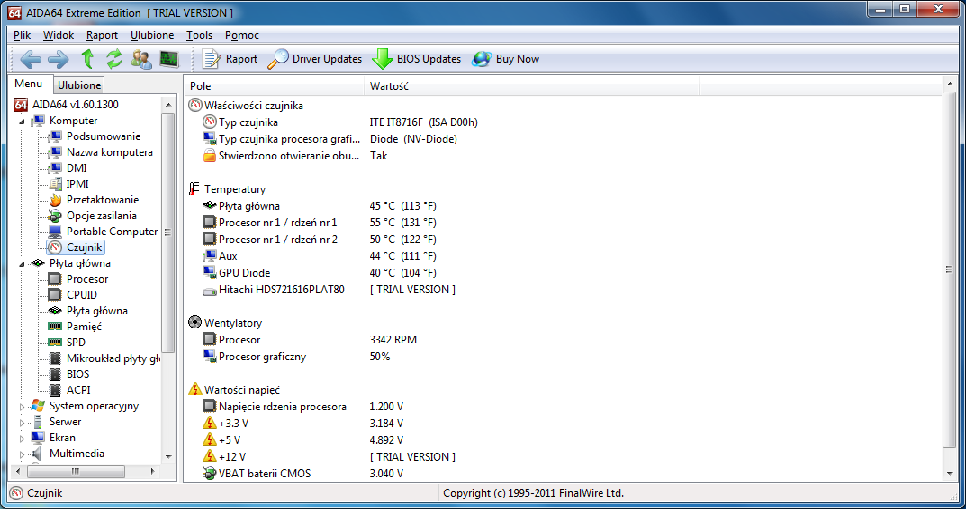Image resolution: width=968 pixels, height=510 pixels.
Task: Click the Wartość column header
Action: 532,86
